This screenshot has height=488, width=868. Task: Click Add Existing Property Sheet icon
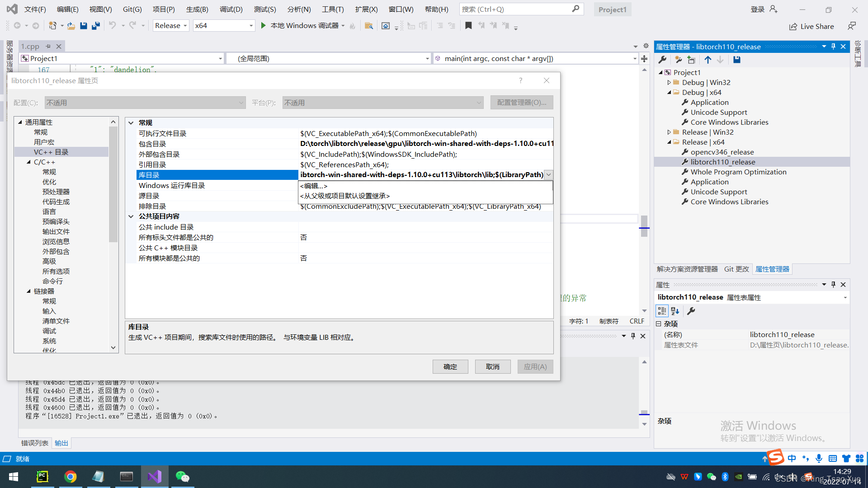coord(691,60)
